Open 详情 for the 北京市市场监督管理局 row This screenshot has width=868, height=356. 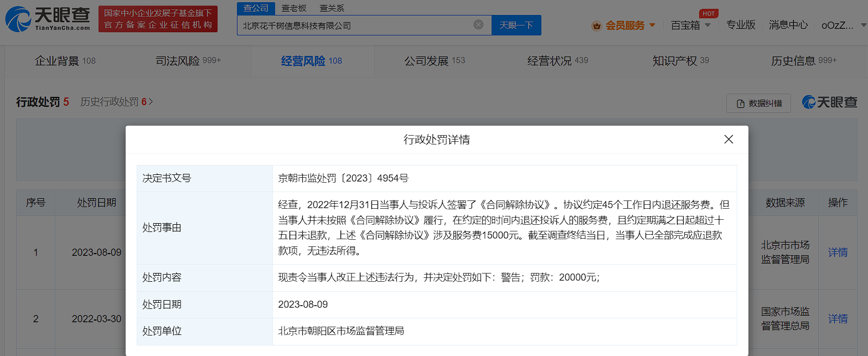coord(838,252)
